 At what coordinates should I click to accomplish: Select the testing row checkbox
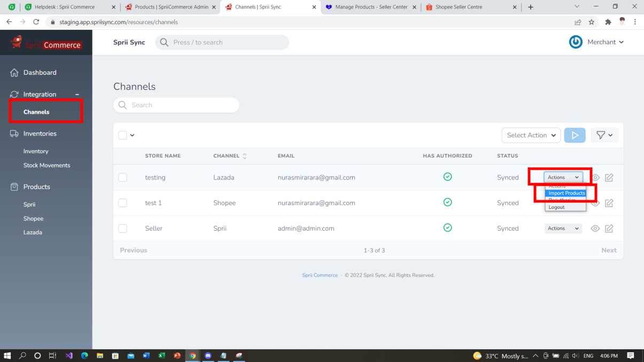point(122,177)
